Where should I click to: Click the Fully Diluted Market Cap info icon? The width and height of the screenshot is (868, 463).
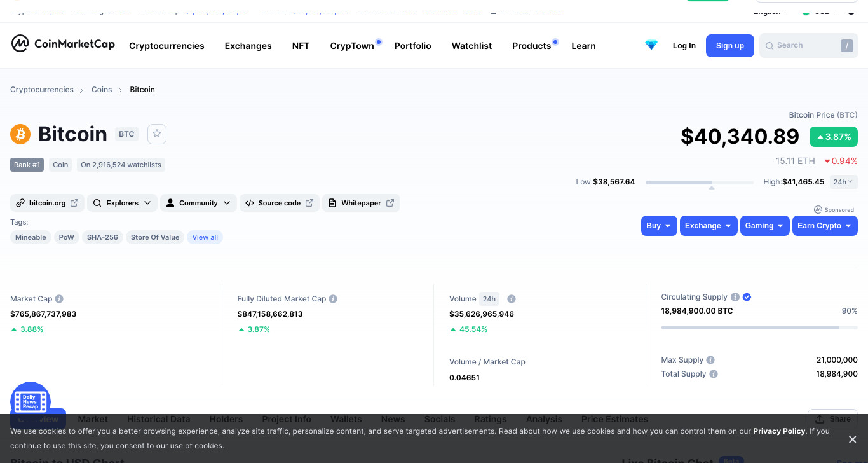[x=333, y=299]
